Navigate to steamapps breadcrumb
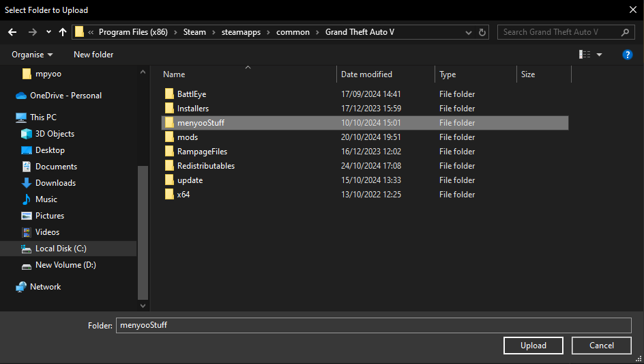The image size is (644, 364). pos(241,32)
